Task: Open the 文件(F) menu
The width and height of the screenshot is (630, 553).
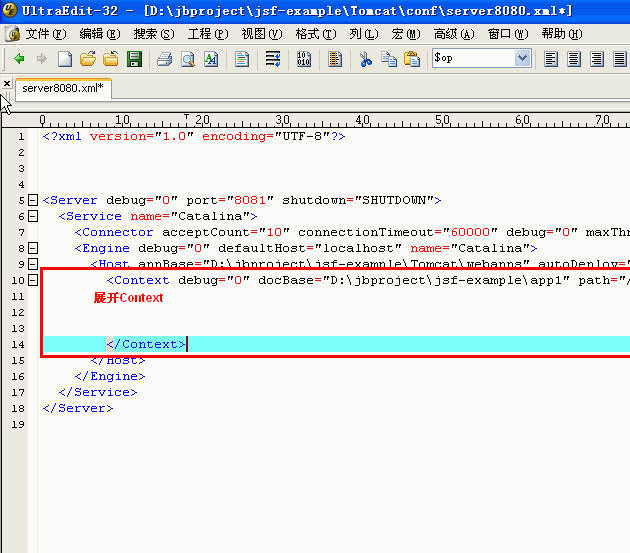Action: point(46,34)
